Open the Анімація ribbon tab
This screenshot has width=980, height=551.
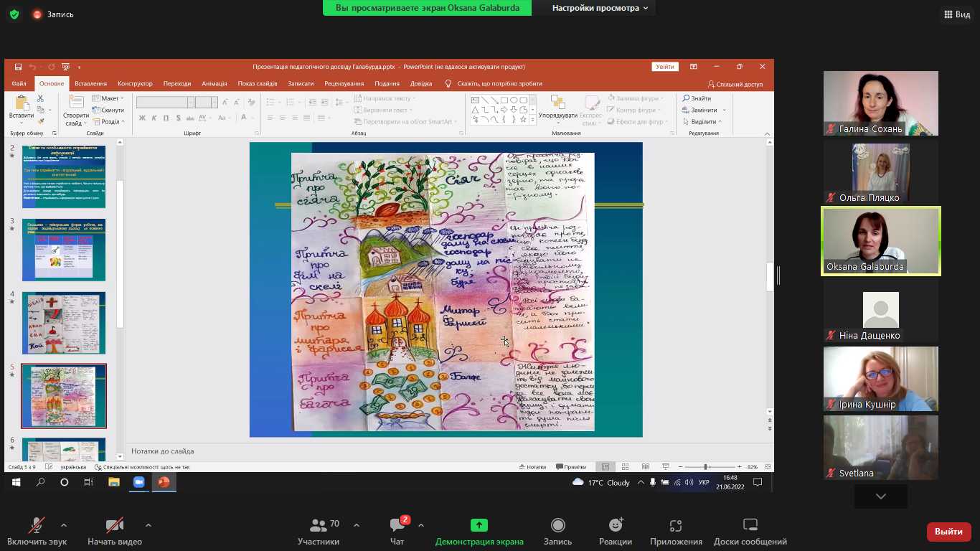214,84
